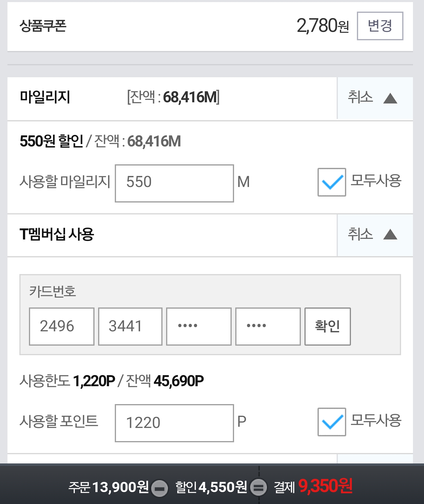The height and width of the screenshot is (504, 424).
Task: Click the second card number field showing 3441
Action: click(130, 326)
